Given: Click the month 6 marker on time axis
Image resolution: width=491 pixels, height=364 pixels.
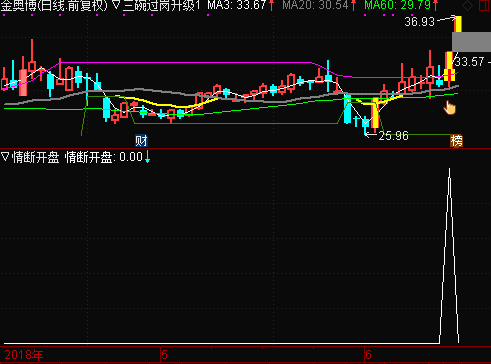Looking at the screenshot, I should click(x=368, y=355).
